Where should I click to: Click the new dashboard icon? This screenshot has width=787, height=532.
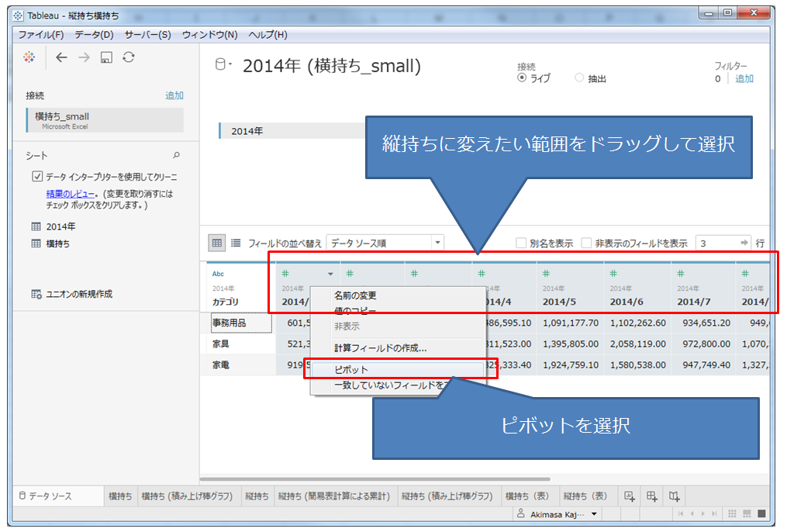coord(652,496)
